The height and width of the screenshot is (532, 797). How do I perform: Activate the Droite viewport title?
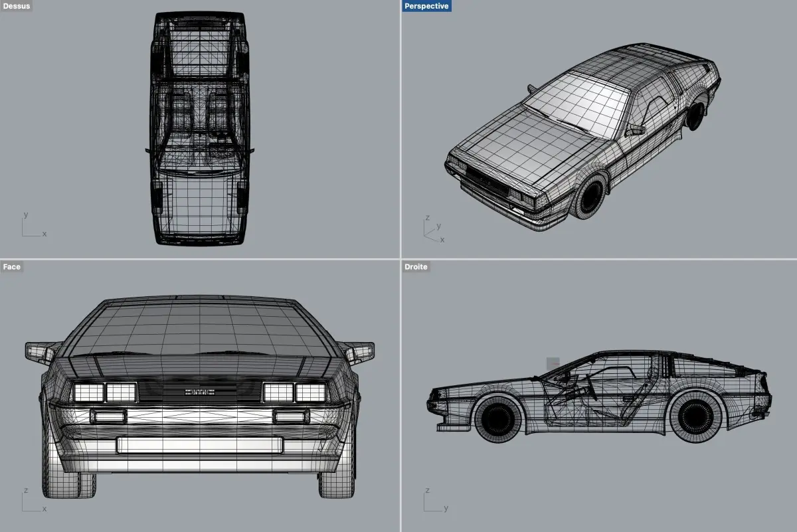click(416, 266)
